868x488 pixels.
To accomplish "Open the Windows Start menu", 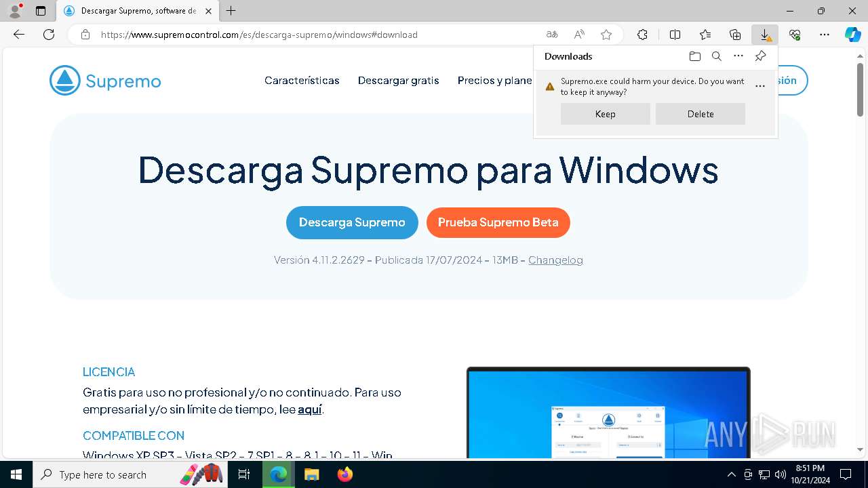I will coord(16,474).
